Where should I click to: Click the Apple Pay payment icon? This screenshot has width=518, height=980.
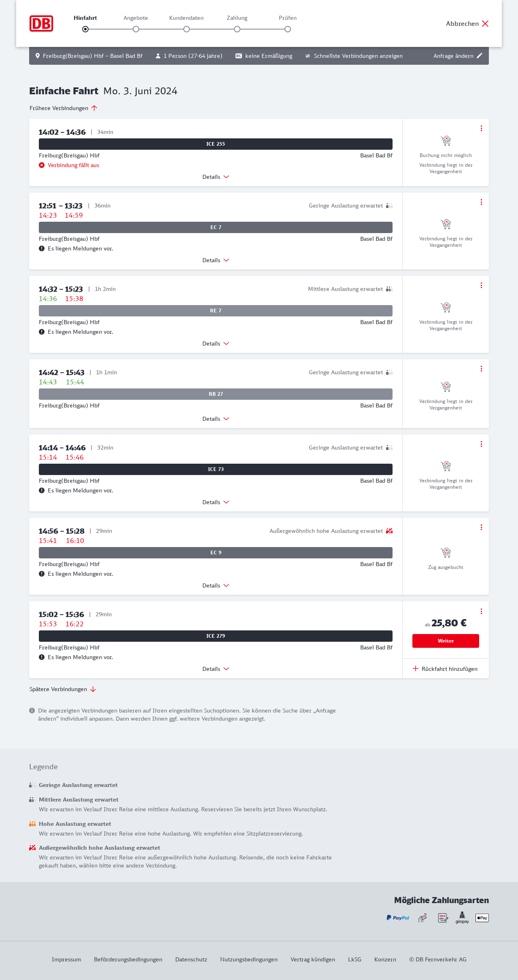[482, 918]
